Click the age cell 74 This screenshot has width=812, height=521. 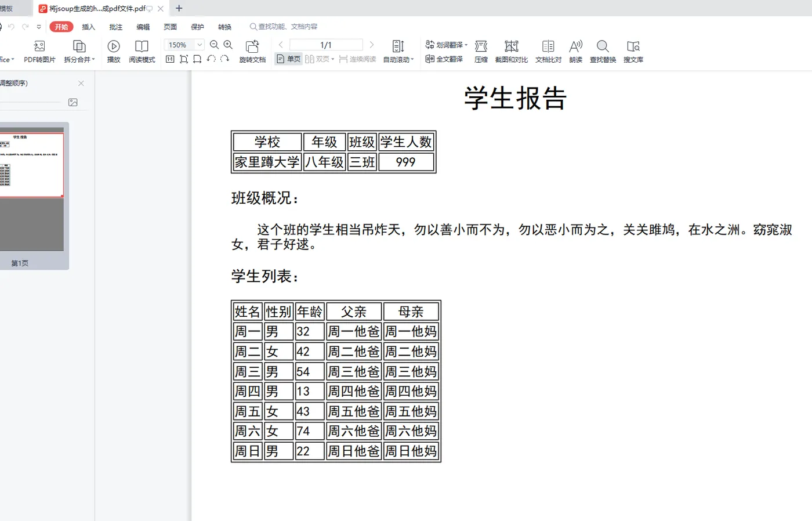pos(310,431)
